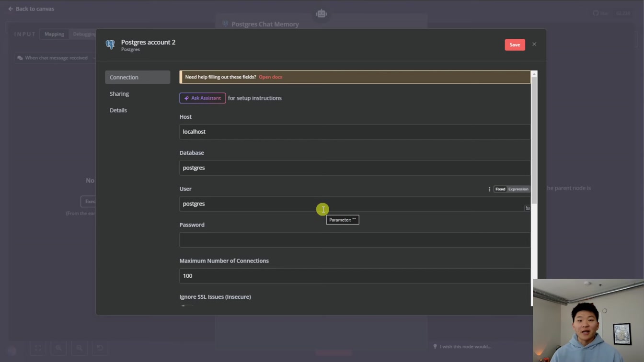Click the Maximum Number of Connections field
Image resolution: width=644 pixels, height=362 pixels.
[x=355, y=276]
